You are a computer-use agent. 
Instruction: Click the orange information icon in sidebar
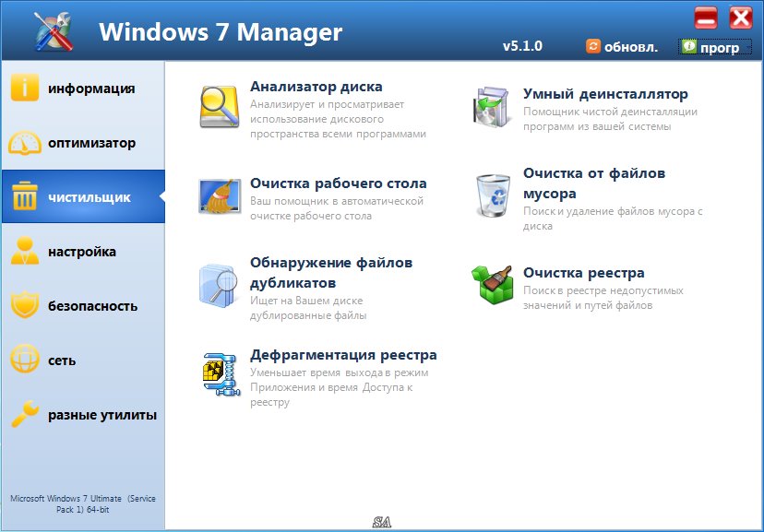[24, 88]
